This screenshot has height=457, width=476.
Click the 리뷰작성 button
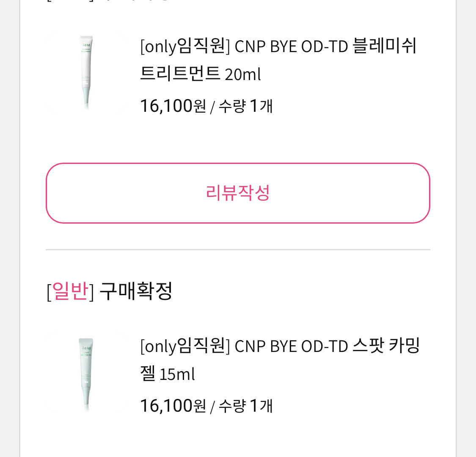tap(238, 193)
